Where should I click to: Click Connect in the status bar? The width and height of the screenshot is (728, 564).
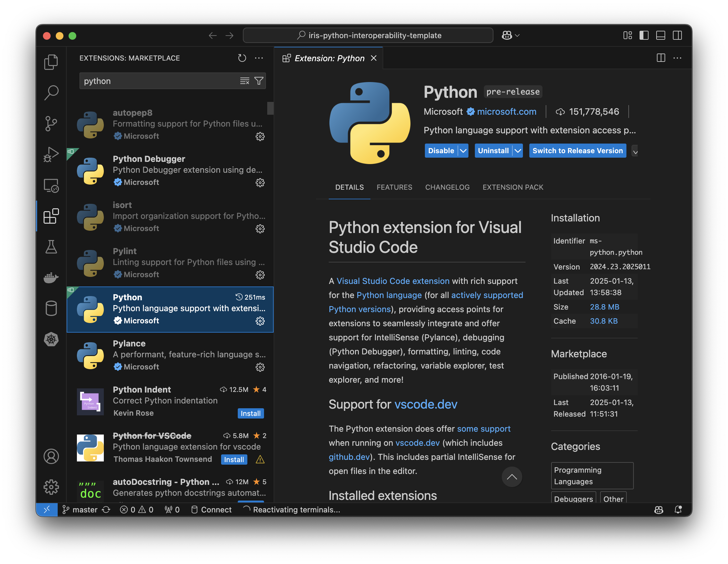(x=211, y=510)
